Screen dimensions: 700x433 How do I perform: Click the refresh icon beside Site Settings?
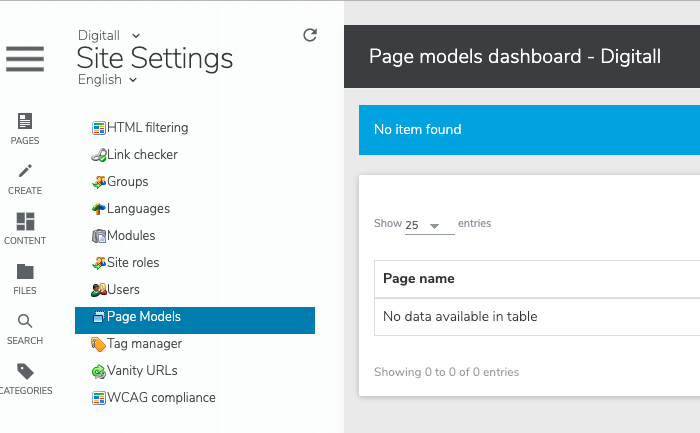click(x=310, y=35)
